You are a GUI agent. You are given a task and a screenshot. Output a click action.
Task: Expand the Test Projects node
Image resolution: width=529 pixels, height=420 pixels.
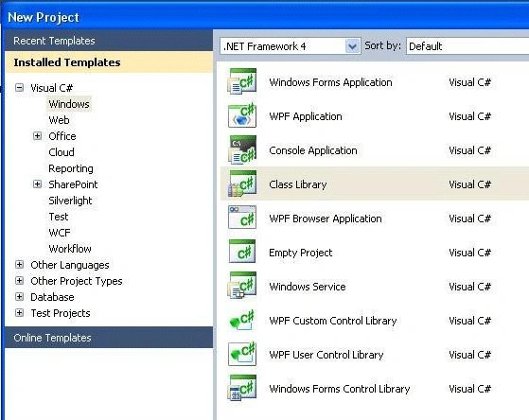(20, 313)
